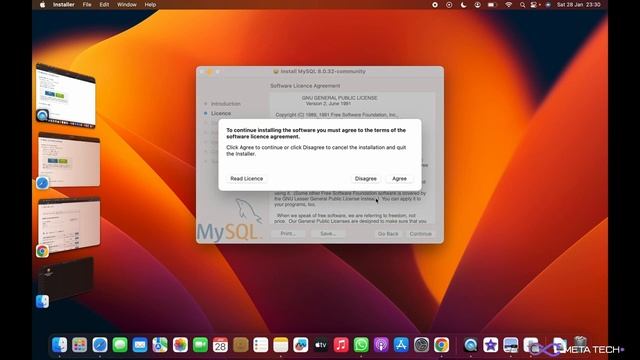The width and height of the screenshot is (640, 360).
Task: Open Messages from the Dock
Action: (x=120, y=345)
